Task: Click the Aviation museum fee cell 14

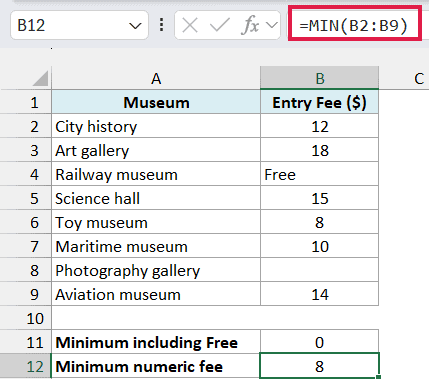Action: (319, 294)
